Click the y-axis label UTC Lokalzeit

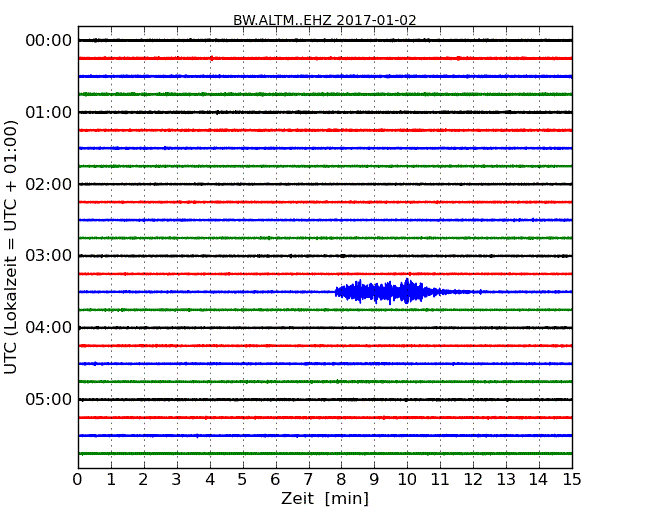point(10,247)
